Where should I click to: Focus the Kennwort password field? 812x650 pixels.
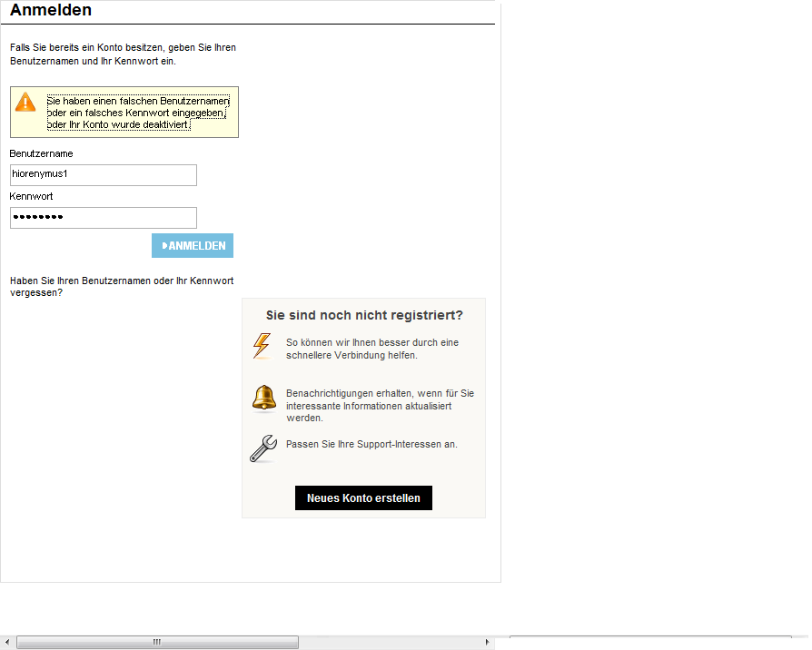point(104,218)
